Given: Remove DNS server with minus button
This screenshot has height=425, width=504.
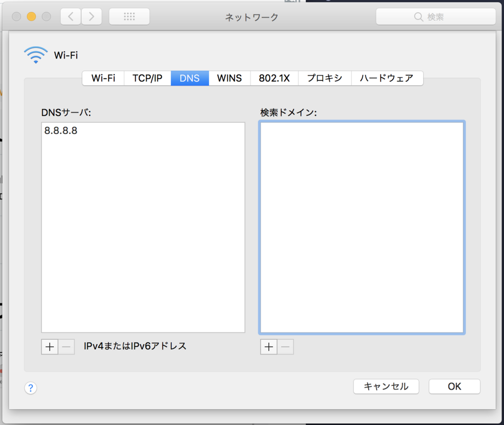Looking at the screenshot, I should point(66,347).
